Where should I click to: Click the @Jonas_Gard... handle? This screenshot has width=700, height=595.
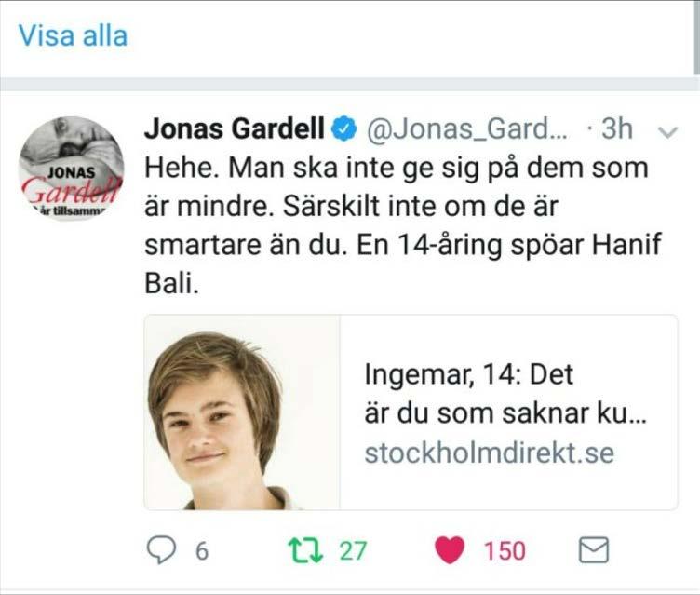(466, 129)
